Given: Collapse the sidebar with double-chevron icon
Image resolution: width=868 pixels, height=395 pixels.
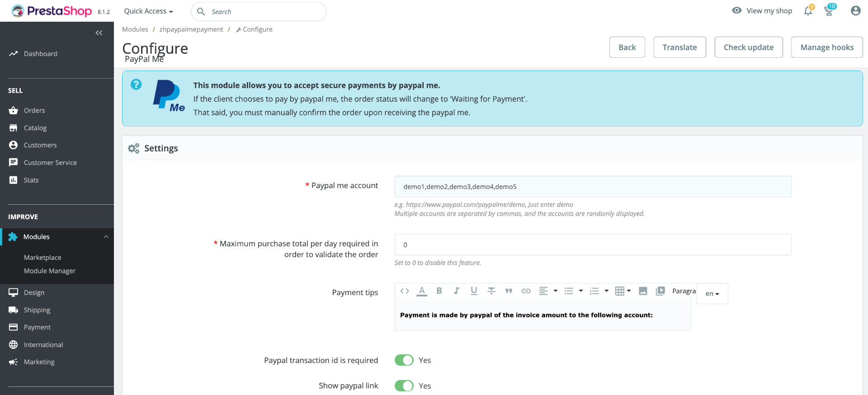Looking at the screenshot, I should click(x=99, y=33).
